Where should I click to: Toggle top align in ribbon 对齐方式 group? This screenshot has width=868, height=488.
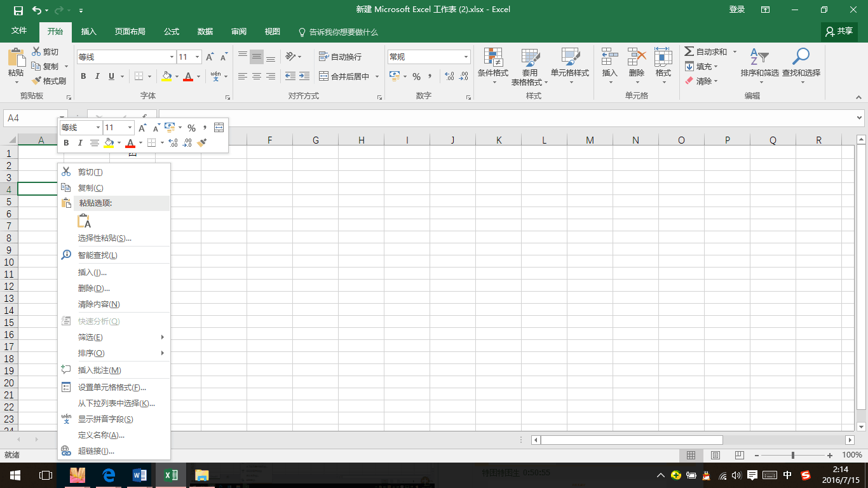[243, 57]
